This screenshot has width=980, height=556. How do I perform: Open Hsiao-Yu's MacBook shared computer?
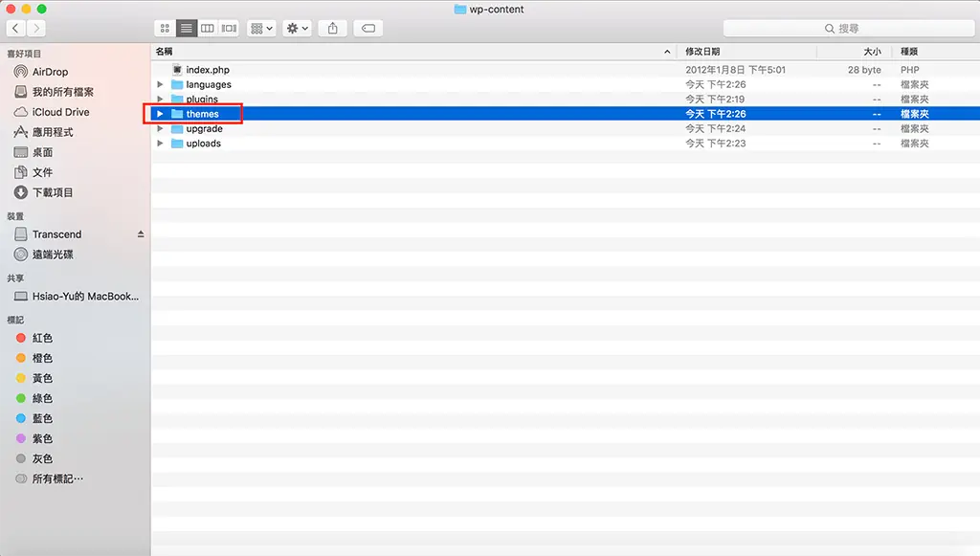75,296
